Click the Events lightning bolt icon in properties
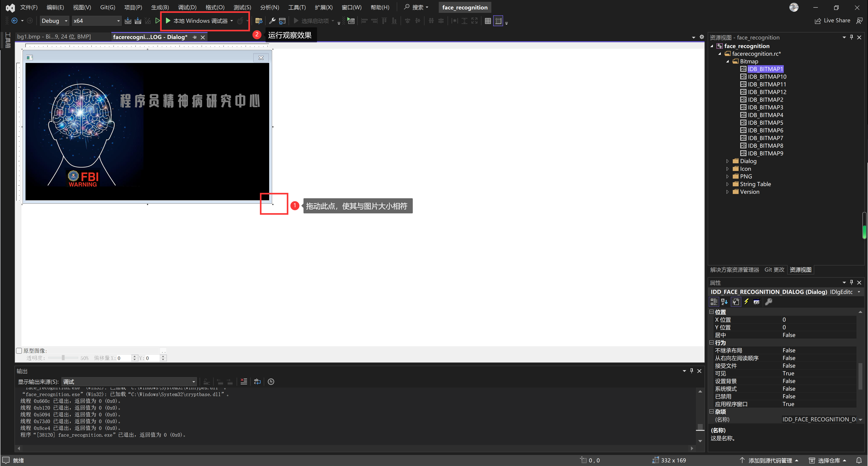This screenshot has width=868, height=466. click(746, 302)
